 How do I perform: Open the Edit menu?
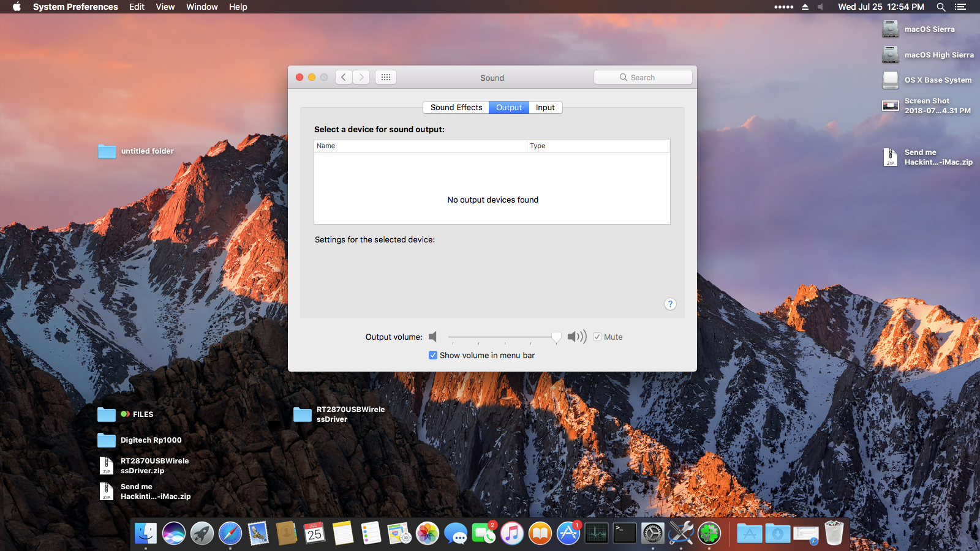click(x=137, y=7)
